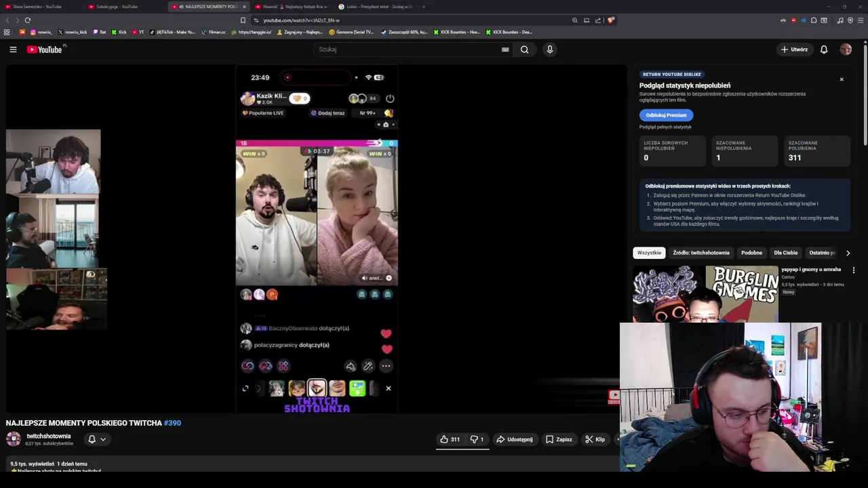Start voice search with the microphone icon
The image size is (868, 488).
pos(550,49)
